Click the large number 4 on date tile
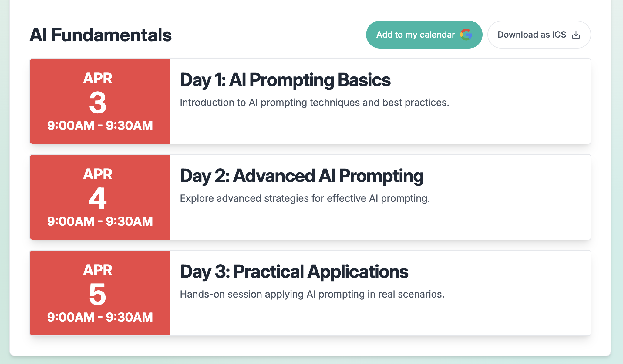 98,199
